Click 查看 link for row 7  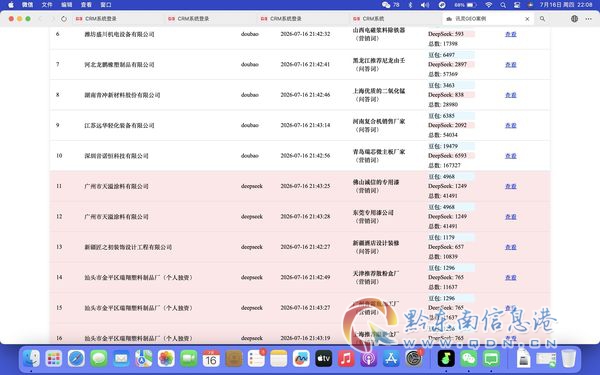coord(510,65)
